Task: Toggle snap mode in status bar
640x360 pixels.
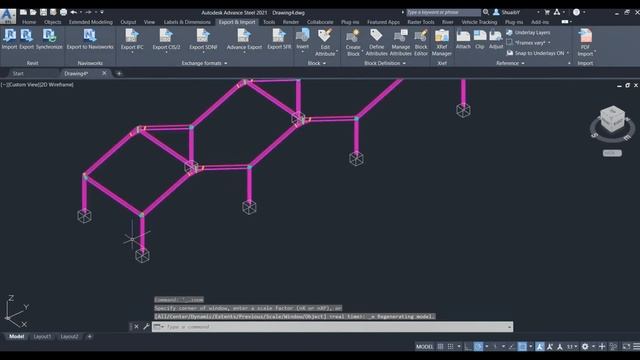Action: [450, 347]
